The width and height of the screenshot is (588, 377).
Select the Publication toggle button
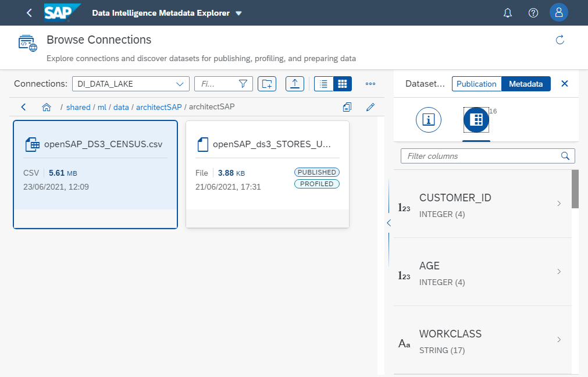point(476,84)
